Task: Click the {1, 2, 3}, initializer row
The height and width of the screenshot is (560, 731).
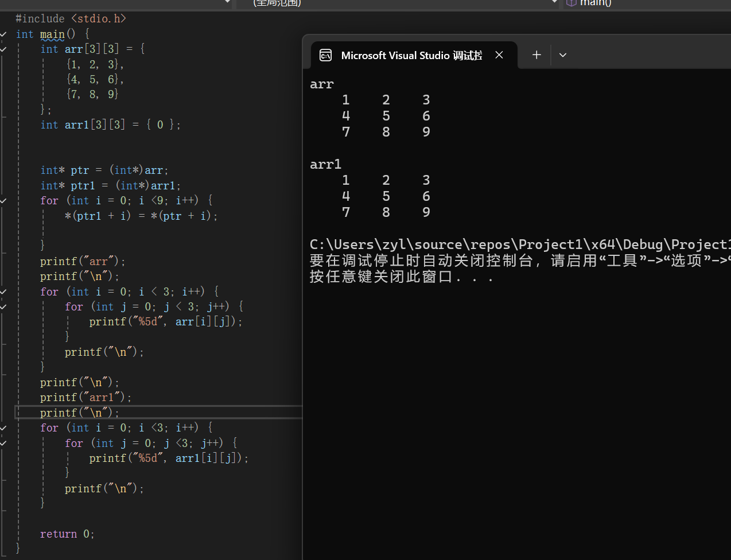Action: 95,64
